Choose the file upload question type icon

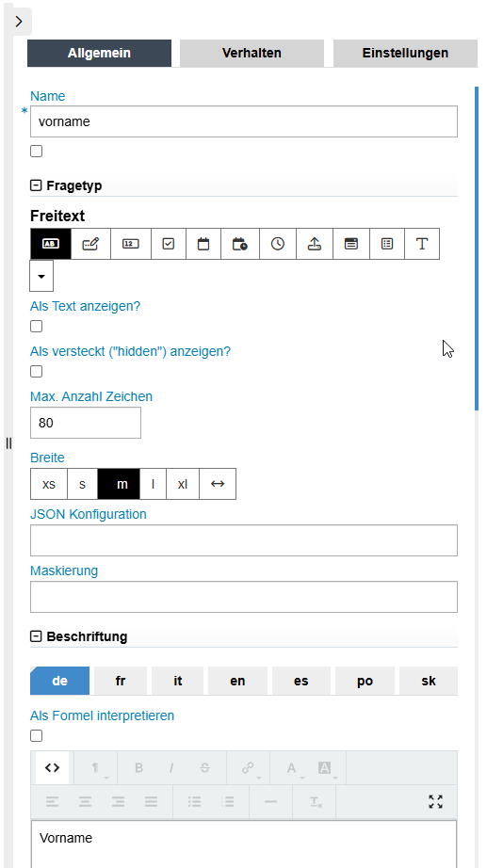point(315,244)
